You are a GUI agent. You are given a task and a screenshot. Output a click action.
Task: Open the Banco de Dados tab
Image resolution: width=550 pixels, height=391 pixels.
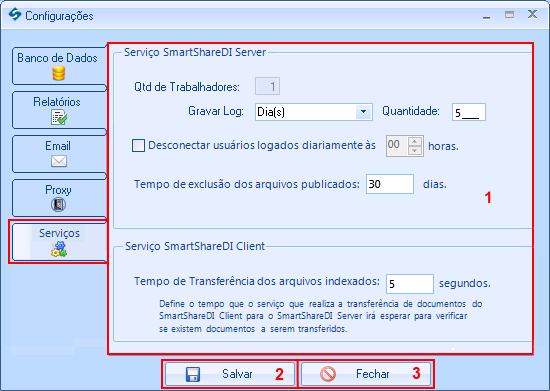point(59,66)
